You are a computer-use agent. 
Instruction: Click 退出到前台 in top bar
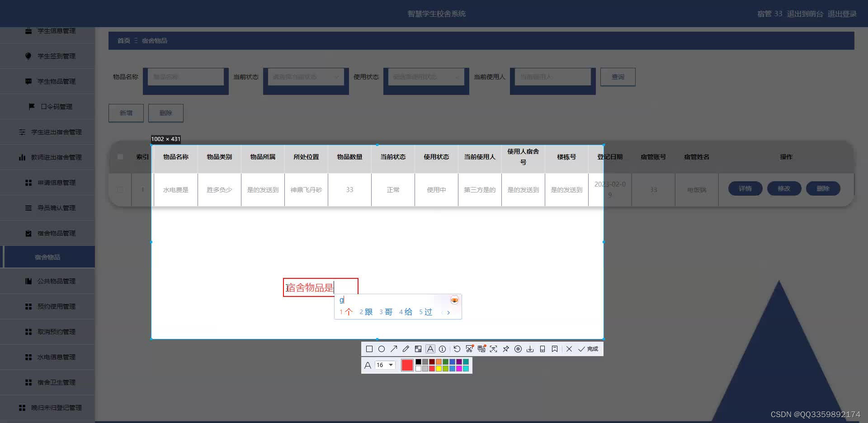click(x=805, y=14)
